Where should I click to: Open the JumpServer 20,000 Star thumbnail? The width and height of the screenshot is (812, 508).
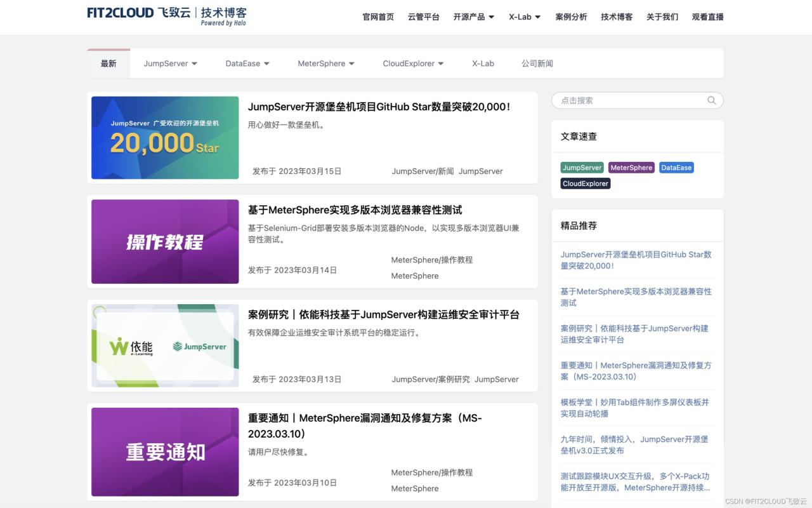pyautogui.click(x=165, y=138)
